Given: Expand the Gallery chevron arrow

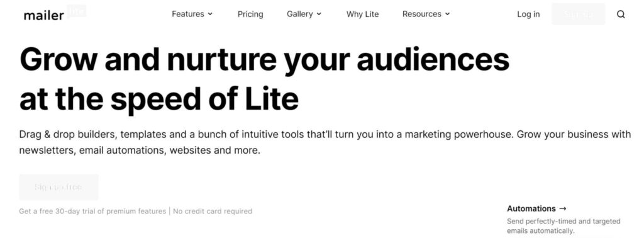Looking at the screenshot, I should pyautogui.click(x=319, y=14).
